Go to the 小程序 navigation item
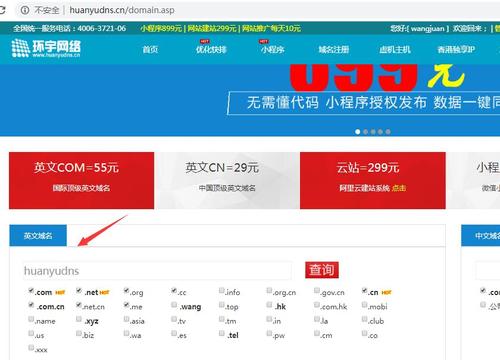Viewport: 500px width, 360px height. point(273,50)
